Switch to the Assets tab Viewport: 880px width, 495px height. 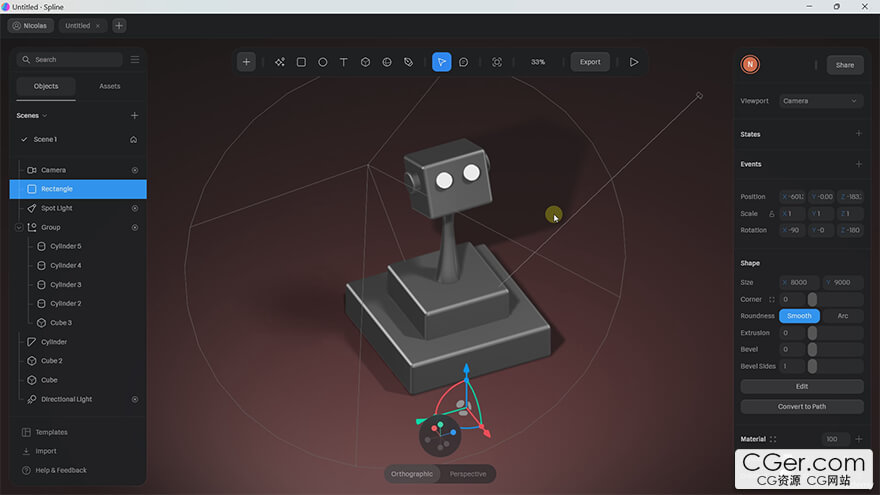110,86
